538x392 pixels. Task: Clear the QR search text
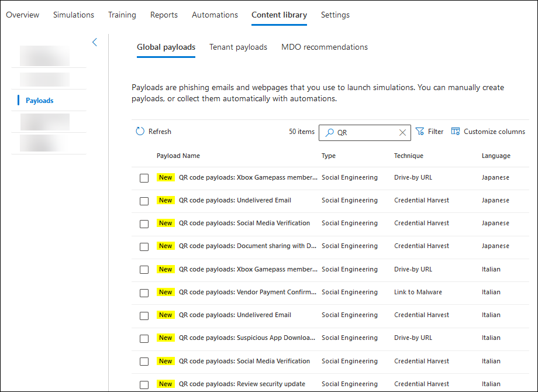(402, 133)
